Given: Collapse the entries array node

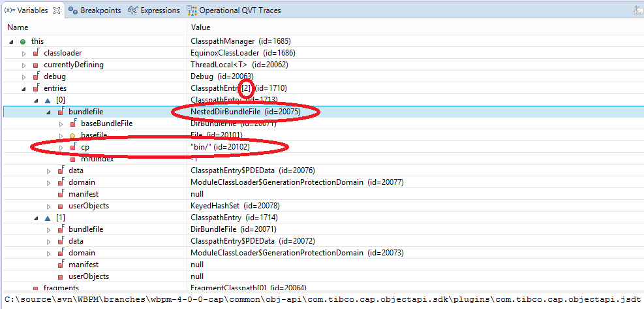Looking at the screenshot, I should click(24, 88).
